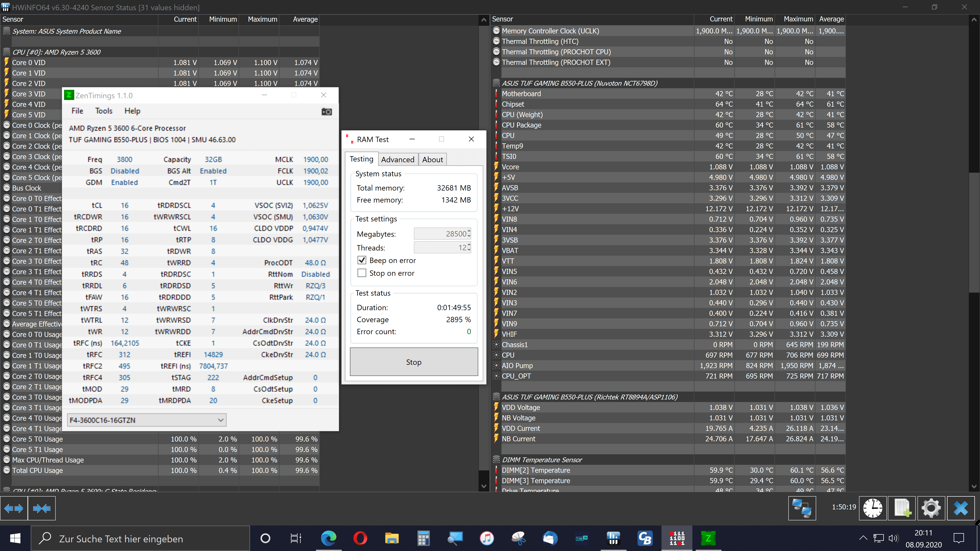
Task: Enable Stop on error checkbox
Action: click(x=362, y=273)
